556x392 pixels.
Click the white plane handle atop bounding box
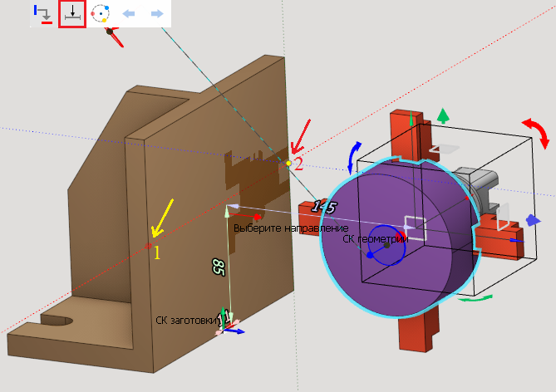click(445, 149)
